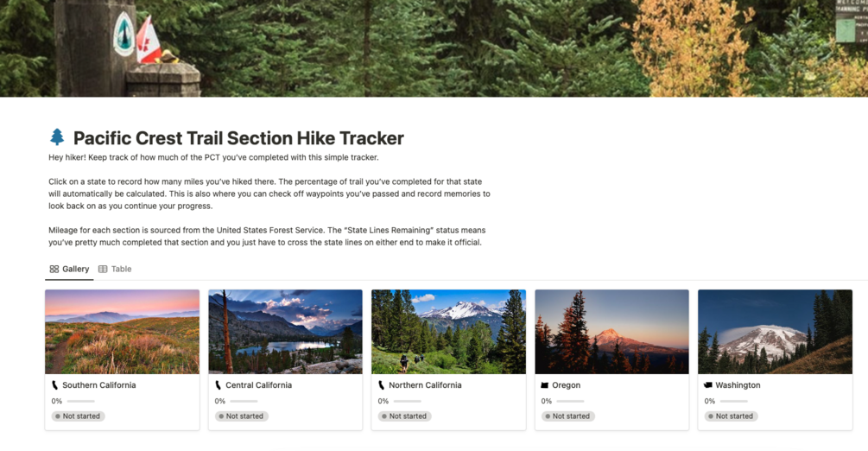Click Washington's Not started status badge
868x451 pixels.
(732, 416)
